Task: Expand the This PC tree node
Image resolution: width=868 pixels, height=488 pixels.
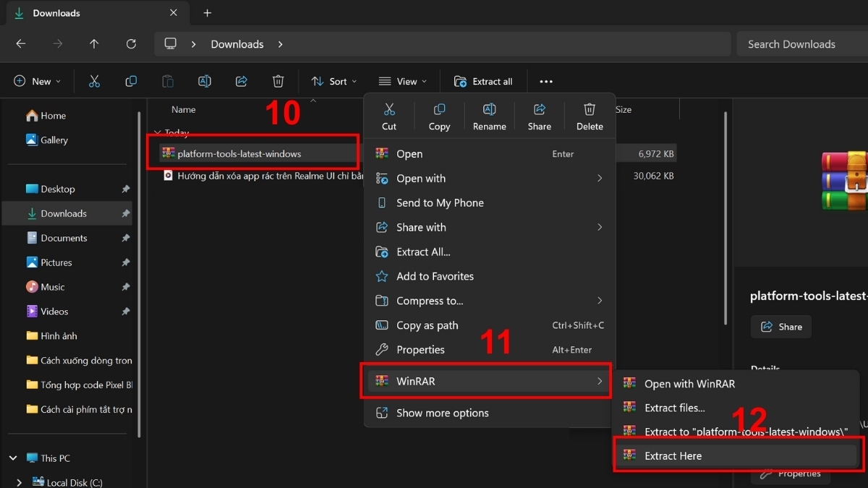Action: tap(13, 458)
